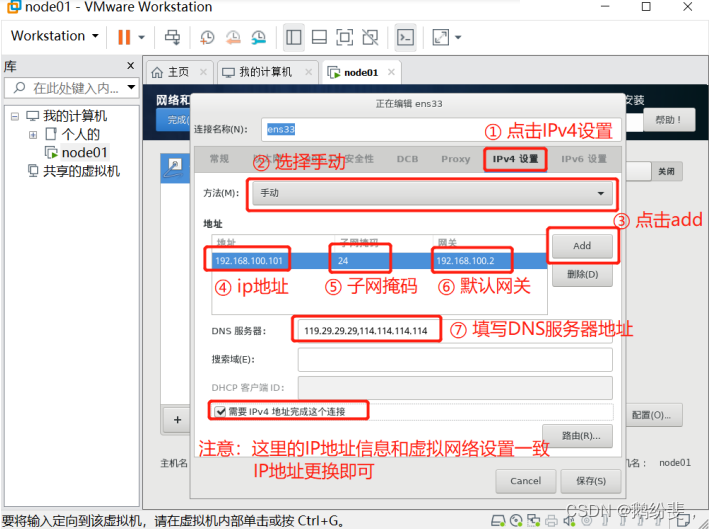Click the 帮助! button

[668, 120]
